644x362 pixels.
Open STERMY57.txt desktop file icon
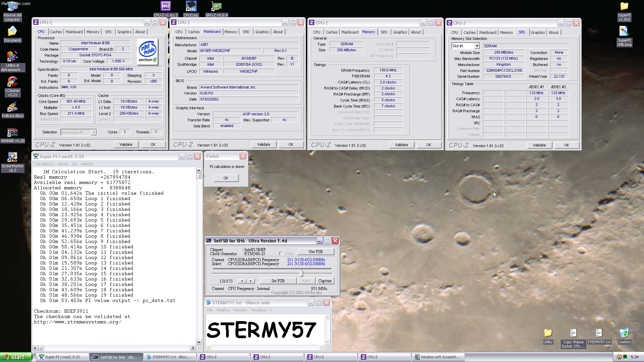[599, 336]
